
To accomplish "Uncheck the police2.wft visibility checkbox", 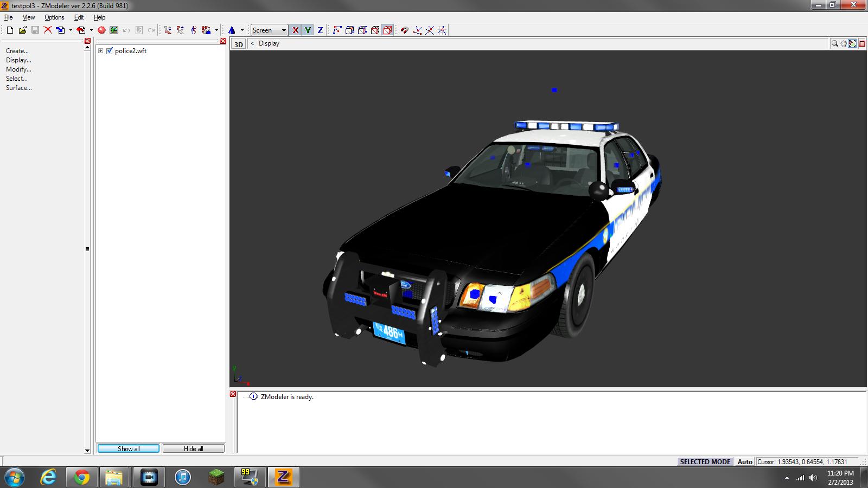I will click(x=110, y=51).
